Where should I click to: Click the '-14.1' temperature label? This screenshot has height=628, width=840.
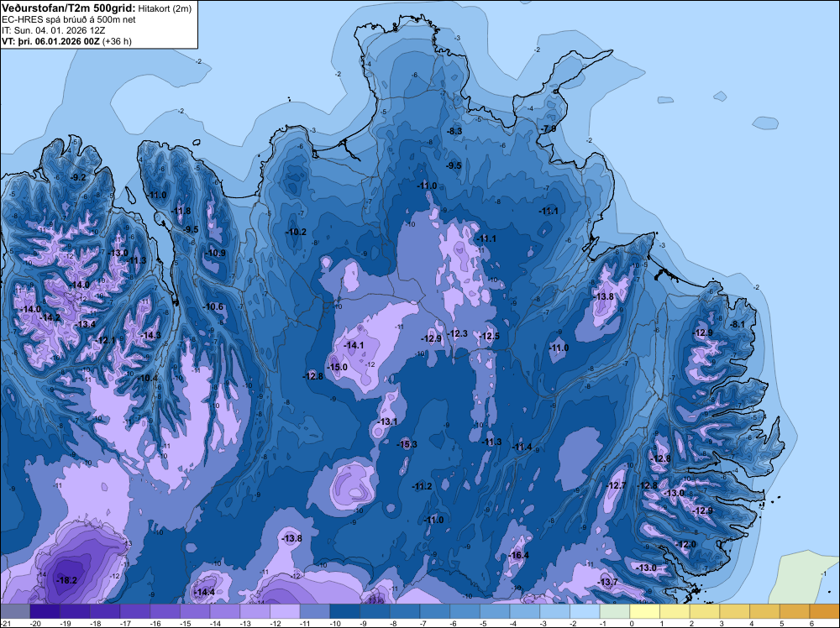click(354, 345)
